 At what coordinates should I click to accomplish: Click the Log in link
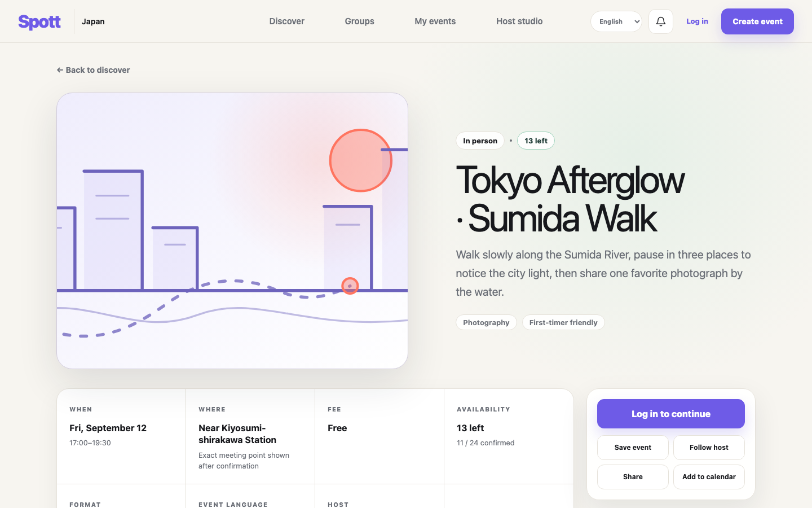point(697,21)
